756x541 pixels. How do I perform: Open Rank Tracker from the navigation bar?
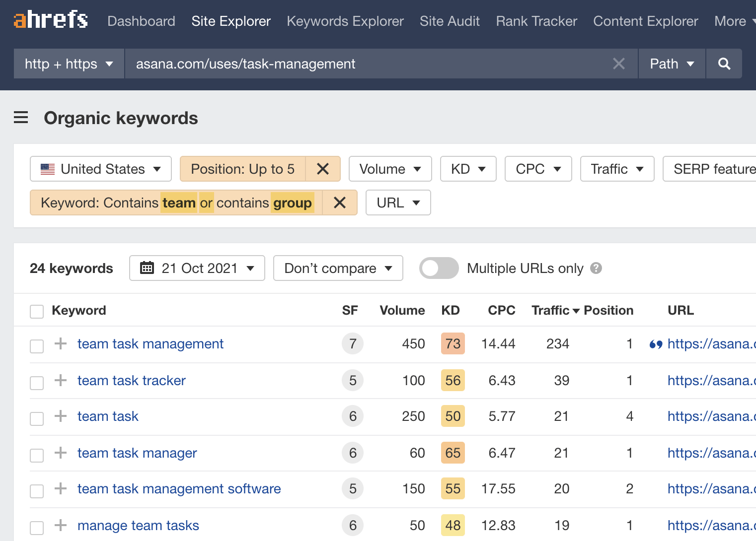point(536,21)
